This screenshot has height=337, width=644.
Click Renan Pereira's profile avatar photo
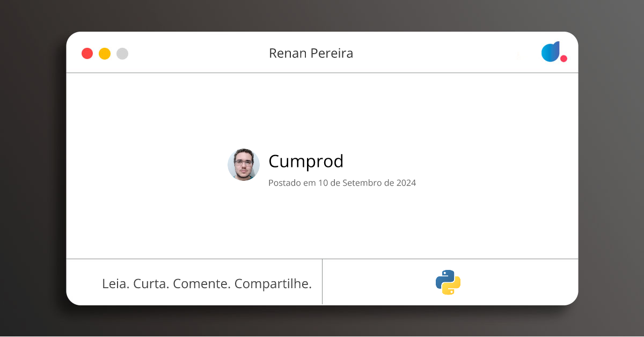[x=244, y=165]
